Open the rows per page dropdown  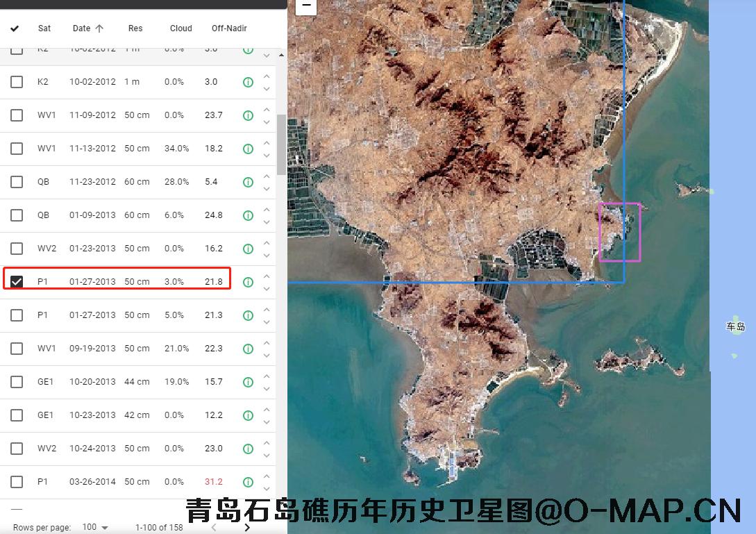96,528
